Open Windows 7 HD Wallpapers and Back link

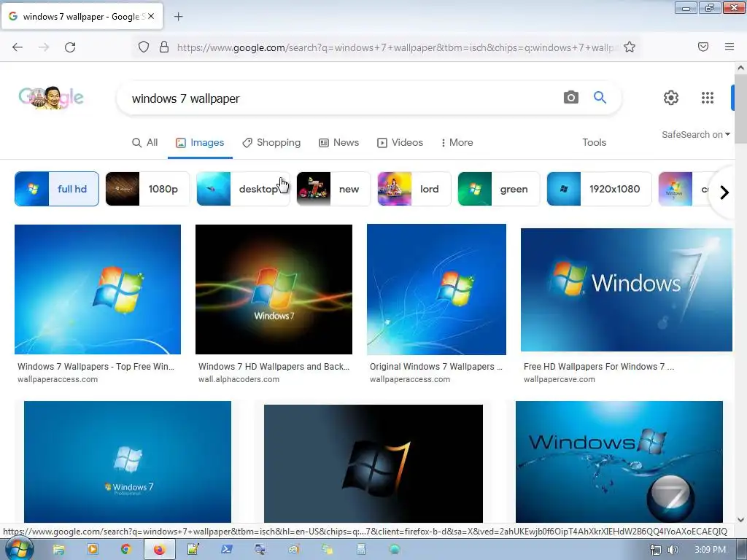274,367
